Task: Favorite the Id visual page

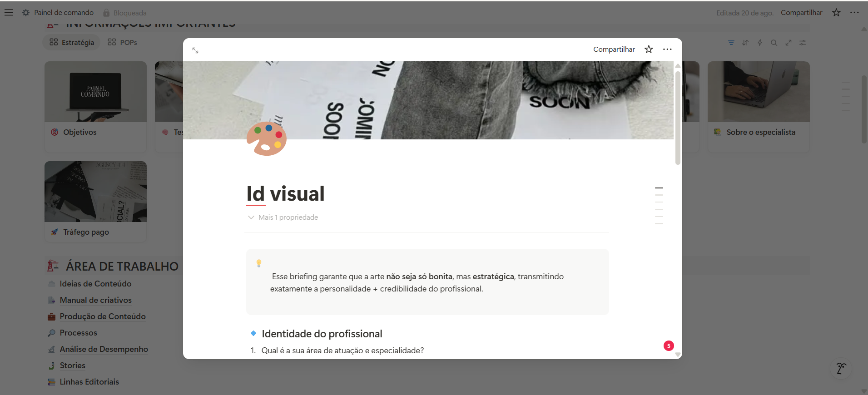Action: tap(649, 49)
